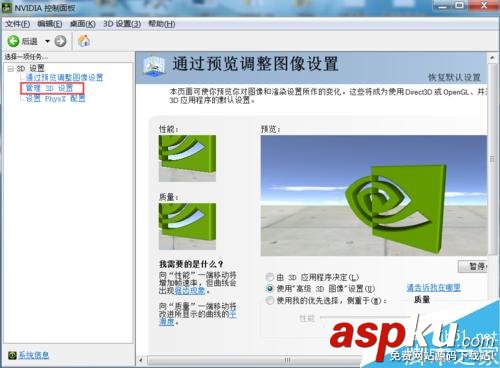Viewport: 500px width, 368px height.
Task: Open the 系统信息 link
Action: [33, 355]
